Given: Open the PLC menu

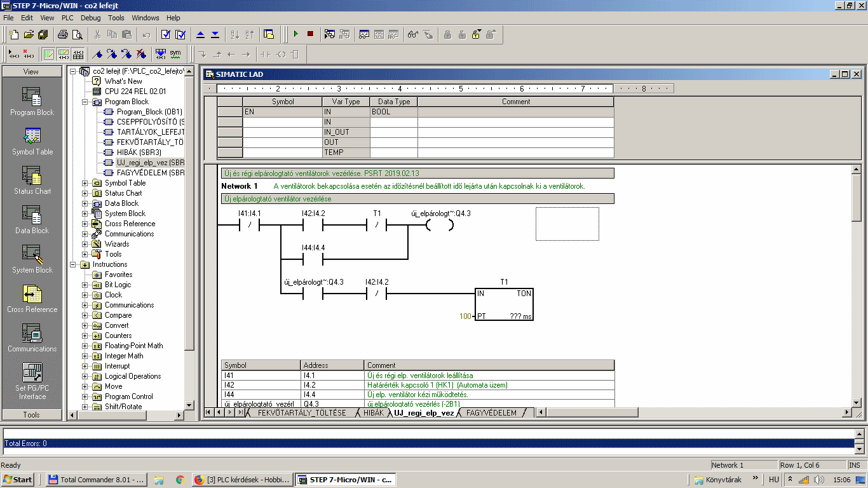Looking at the screenshot, I should pyautogui.click(x=67, y=18).
